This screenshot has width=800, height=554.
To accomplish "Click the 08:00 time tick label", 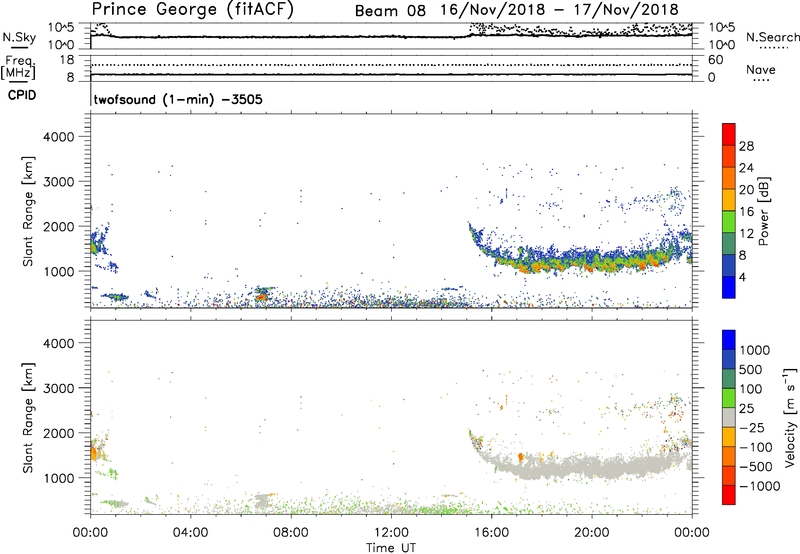I will (x=291, y=533).
